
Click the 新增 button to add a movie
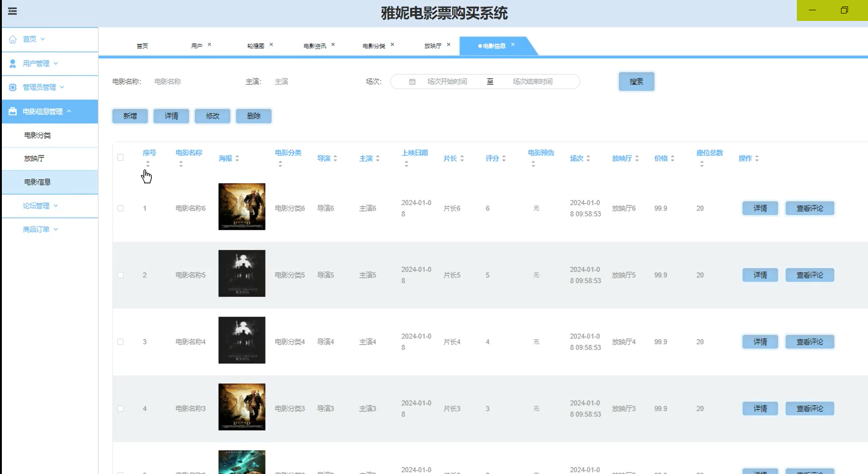point(130,116)
